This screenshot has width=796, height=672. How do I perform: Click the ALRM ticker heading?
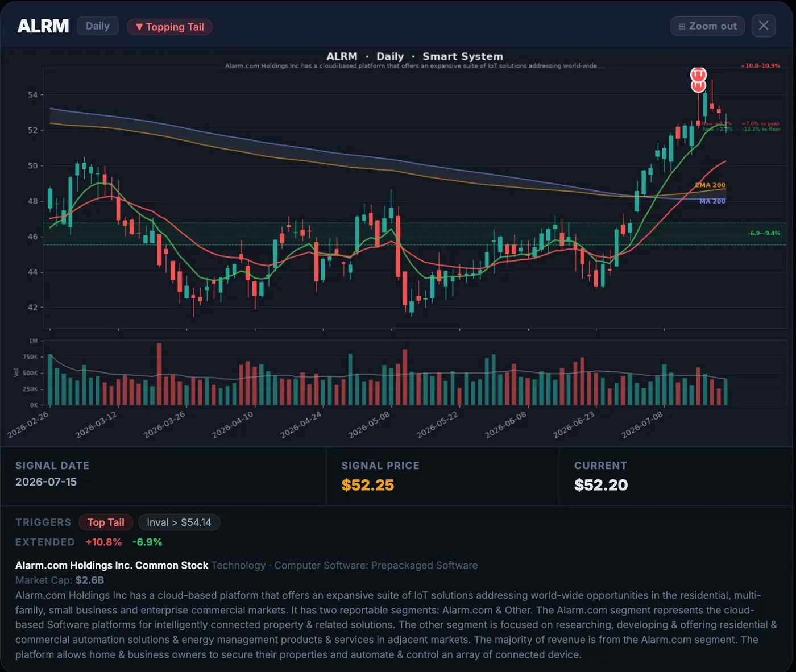[43, 26]
